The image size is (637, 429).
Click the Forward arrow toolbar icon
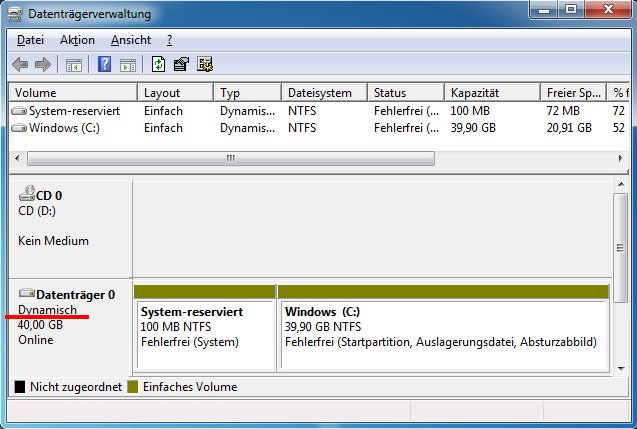click(x=43, y=64)
